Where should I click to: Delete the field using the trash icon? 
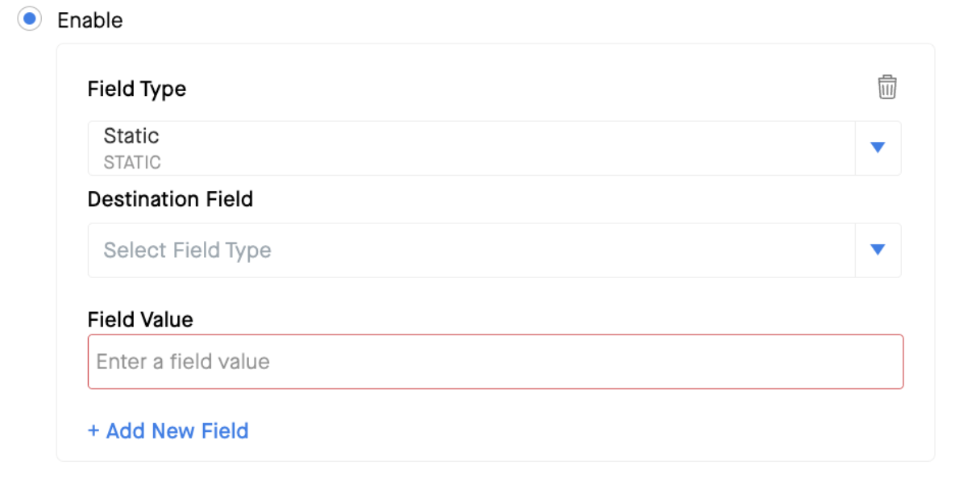tap(887, 87)
